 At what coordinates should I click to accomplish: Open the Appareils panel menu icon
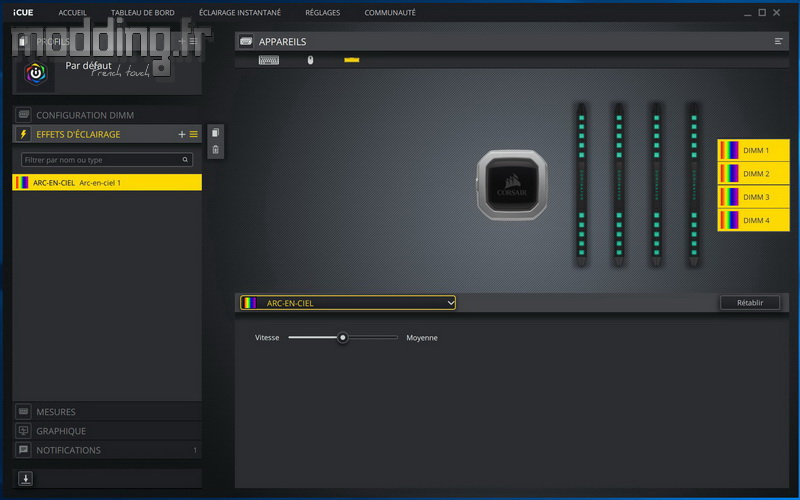pos(779,41)
